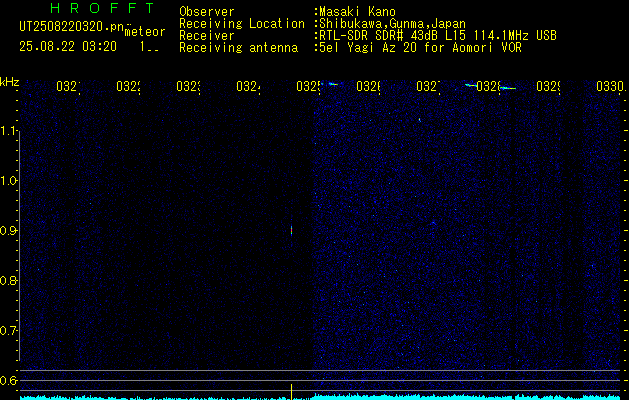Click RTL-SDR SDR# receiver details text

click(x=438, y=36)
